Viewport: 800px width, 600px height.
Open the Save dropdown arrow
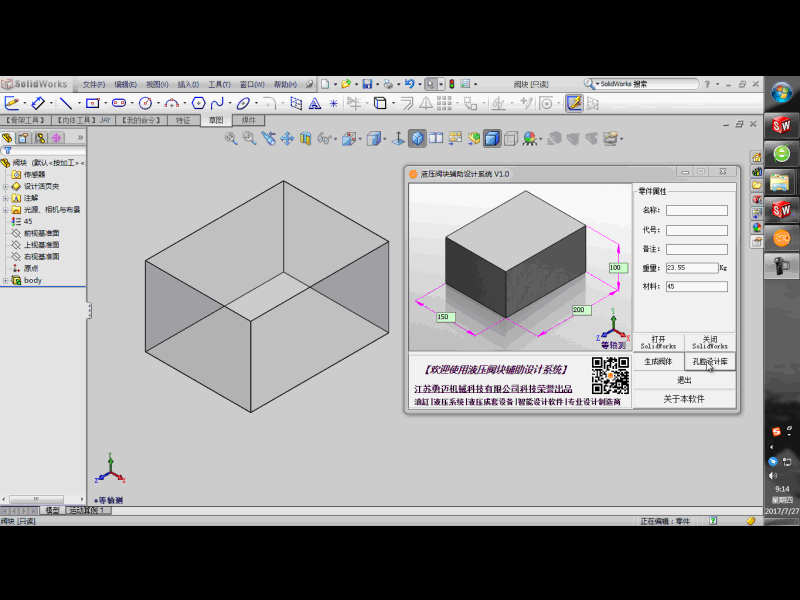pos(377,84)
